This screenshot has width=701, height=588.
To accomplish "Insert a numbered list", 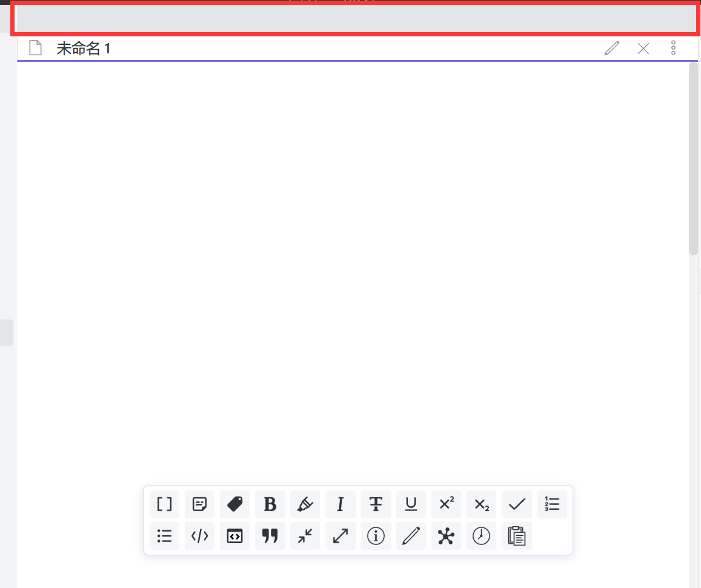I will tap(552, 504).
